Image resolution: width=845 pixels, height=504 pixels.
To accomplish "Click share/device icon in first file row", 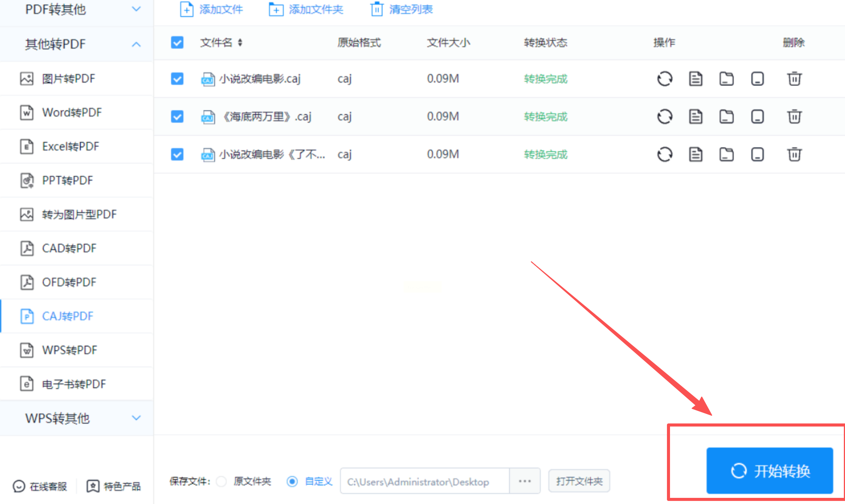I will [x=757, y=79].
